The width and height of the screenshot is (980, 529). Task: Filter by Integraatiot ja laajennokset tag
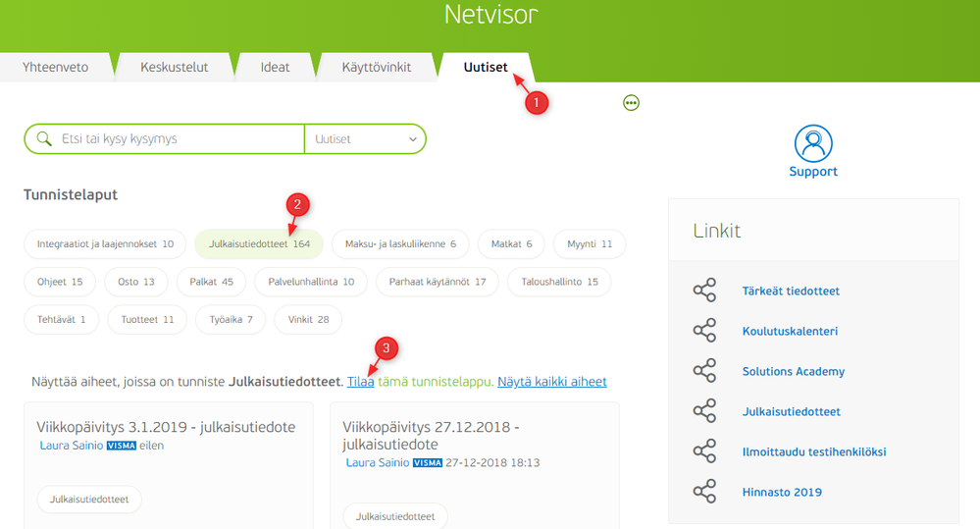click(105, 243)
